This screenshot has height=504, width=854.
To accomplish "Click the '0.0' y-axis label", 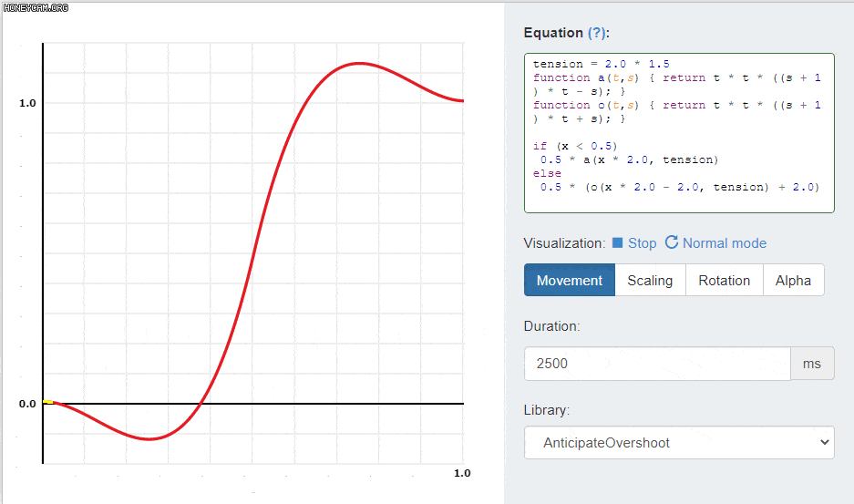I will tap(27, 404).
